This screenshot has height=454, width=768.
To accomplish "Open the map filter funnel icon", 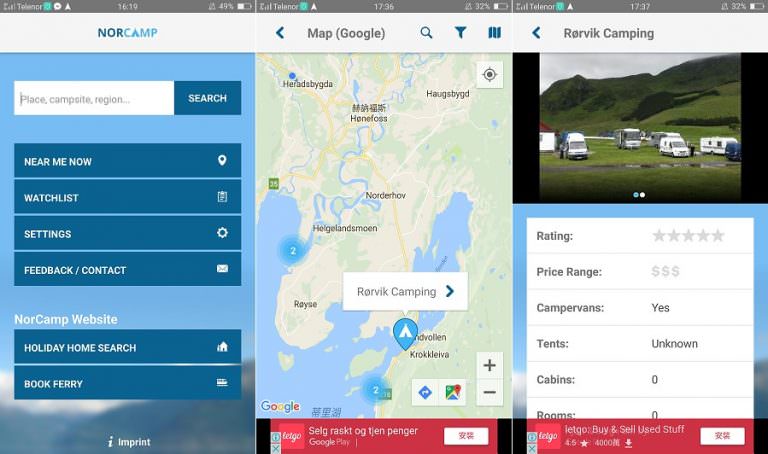I will tap(460, 33).
